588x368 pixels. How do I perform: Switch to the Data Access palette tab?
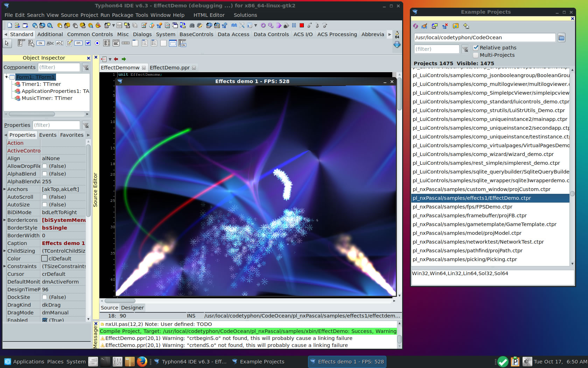[x=233, y=34]
